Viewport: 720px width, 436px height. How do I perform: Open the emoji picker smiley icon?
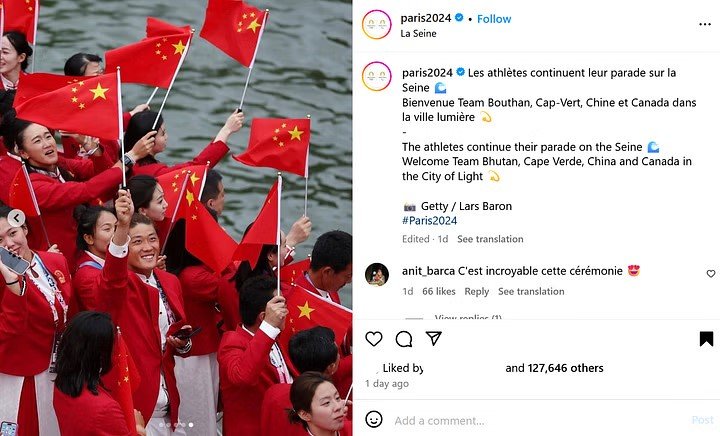tap(374, 419)
